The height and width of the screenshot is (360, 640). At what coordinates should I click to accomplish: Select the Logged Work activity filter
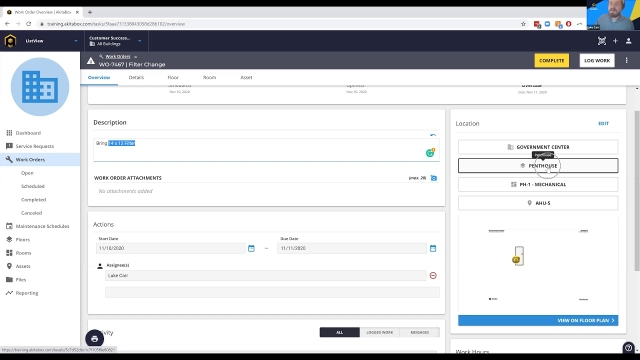click(x=380, y=332)
